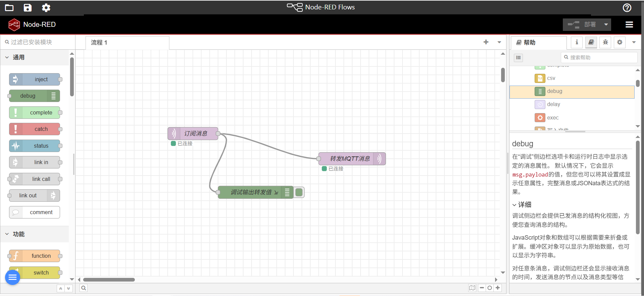Select the link in palette node
Screen dimensions: 644x296
[x=35, y=162]
